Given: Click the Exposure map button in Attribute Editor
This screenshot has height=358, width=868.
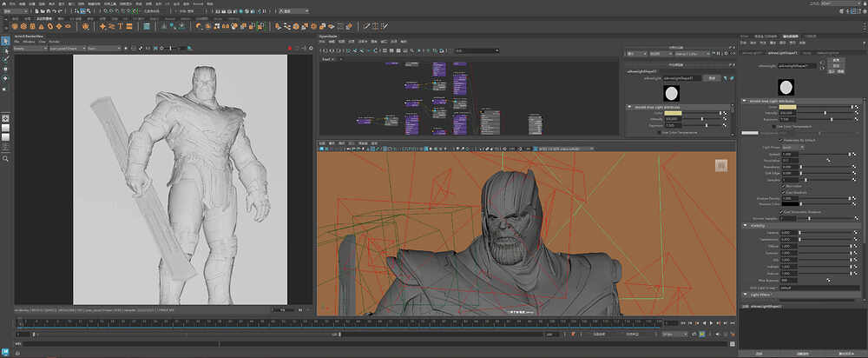Looking at the screenshot, I should 857,120.
